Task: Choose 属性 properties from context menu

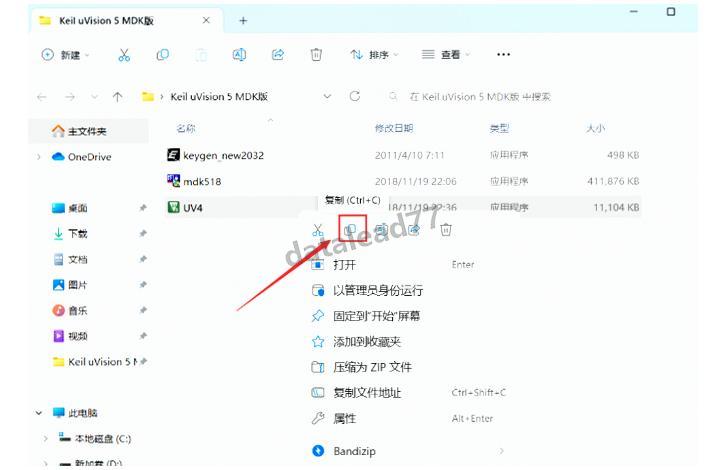Action: click(x=344, y=419)
